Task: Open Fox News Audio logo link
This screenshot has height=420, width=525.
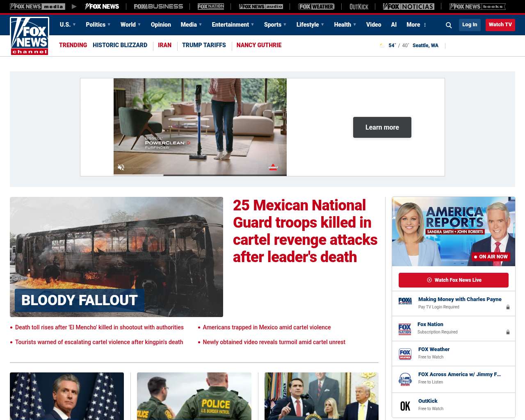Action: pos(261,7)
